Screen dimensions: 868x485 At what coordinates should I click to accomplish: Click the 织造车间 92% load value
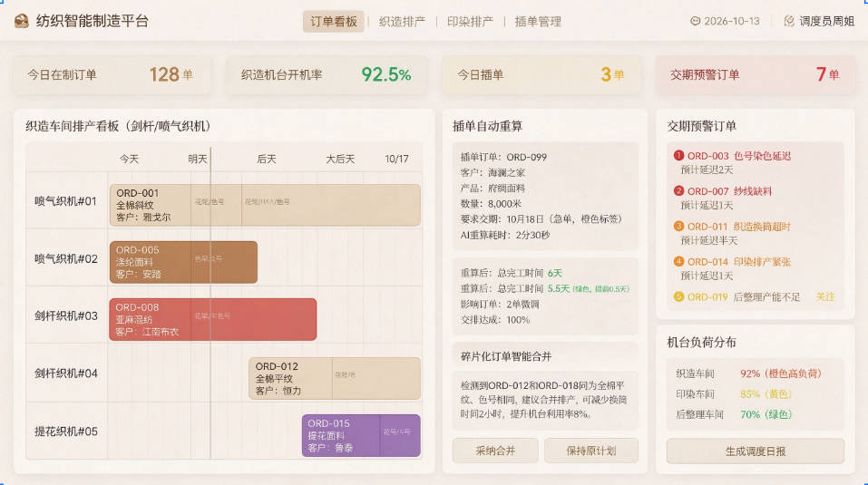tap(781, 373)
